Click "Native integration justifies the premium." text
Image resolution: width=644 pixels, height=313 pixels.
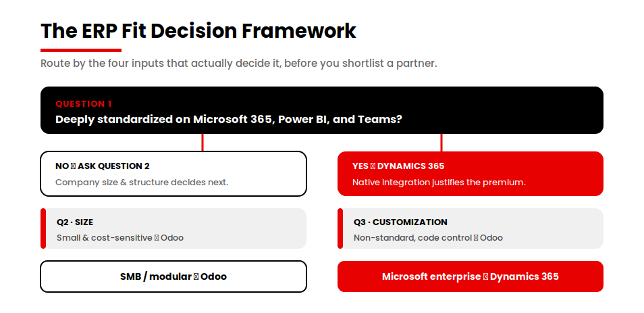coord(439,183)
